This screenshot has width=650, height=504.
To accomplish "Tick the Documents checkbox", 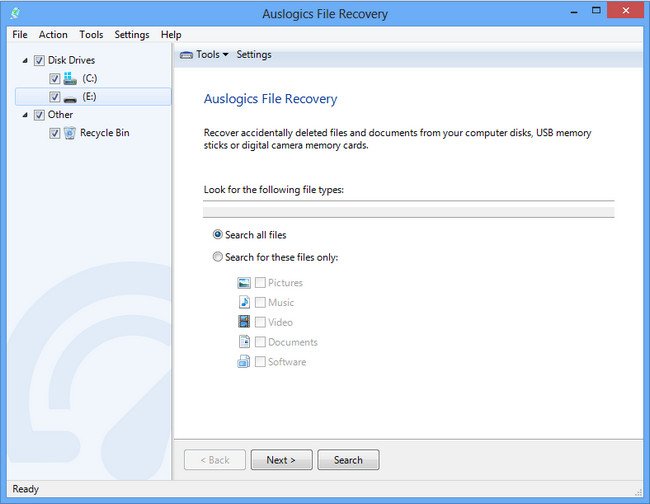I will (x=260, y=342).
